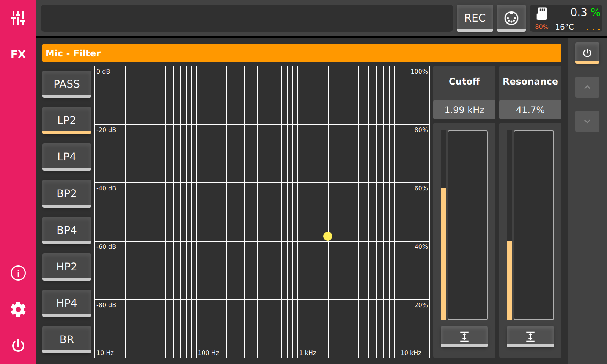Click the down chevron button
This screenshot has height=364, width=607.
click(x=587, y=121)
